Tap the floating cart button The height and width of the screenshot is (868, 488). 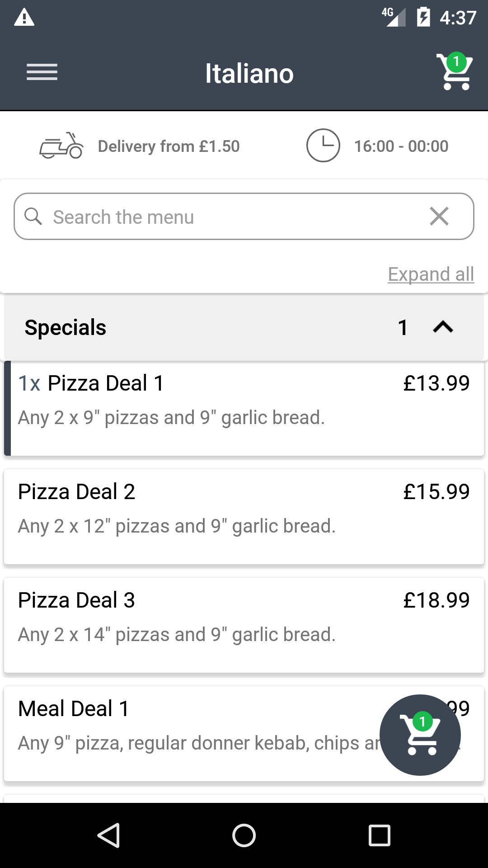click(x=420, y=735)
